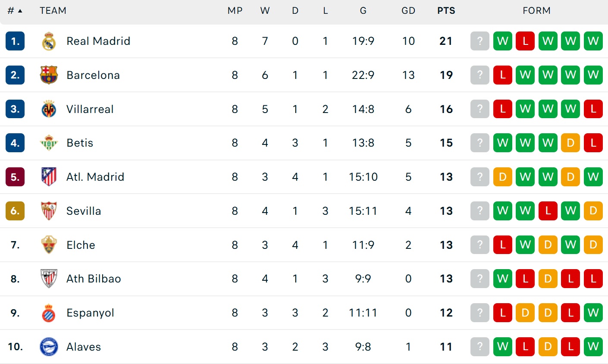Click the Real Madrid club crest
This screenshot has height=364, width=608.
point(49,41)
